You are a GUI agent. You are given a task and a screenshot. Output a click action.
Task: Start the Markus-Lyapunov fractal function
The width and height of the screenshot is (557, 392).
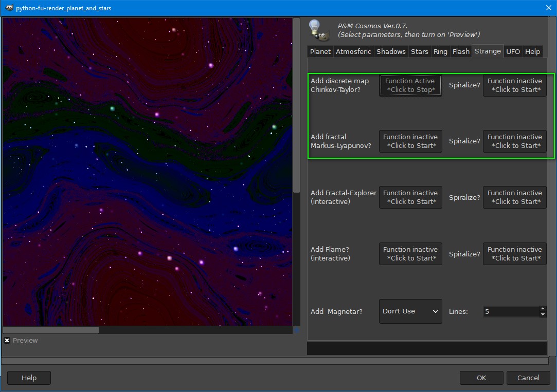click(410, 141)
